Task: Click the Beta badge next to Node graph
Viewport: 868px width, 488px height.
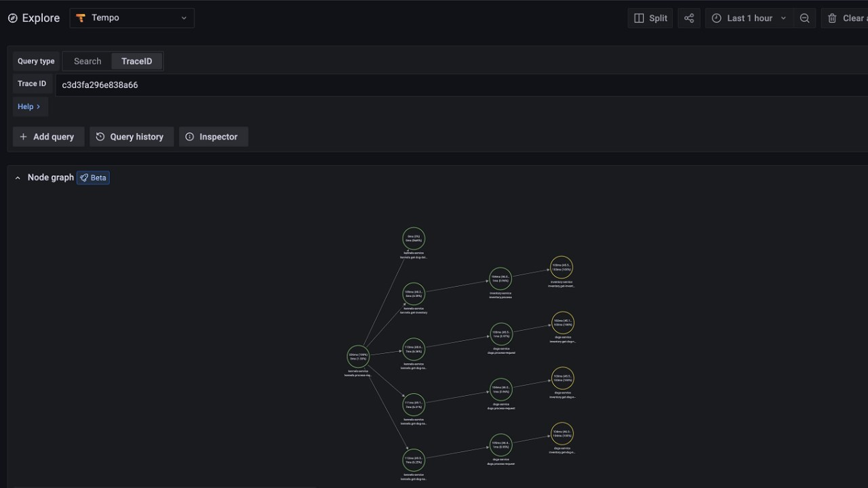Action: click(x=93, y=178)
